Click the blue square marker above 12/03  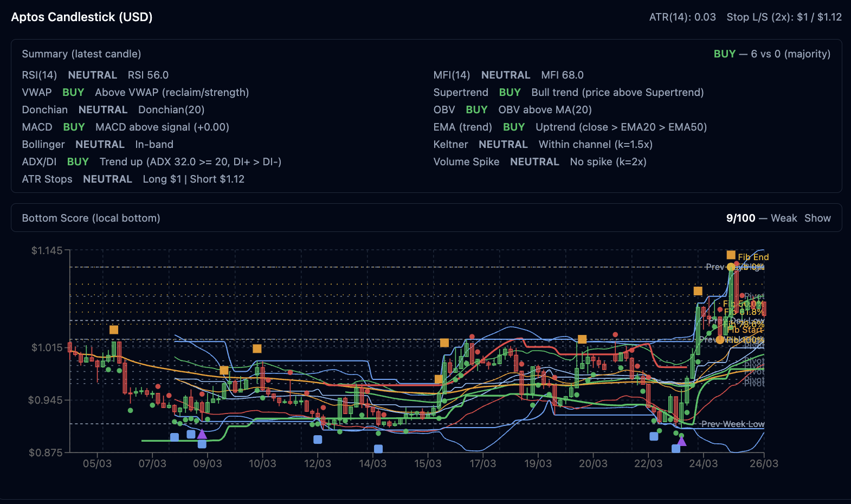tap(318, 440)
